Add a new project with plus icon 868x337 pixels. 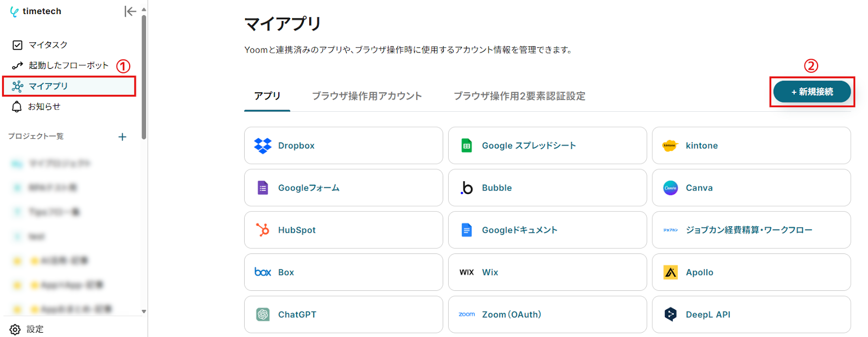(123, 137)
